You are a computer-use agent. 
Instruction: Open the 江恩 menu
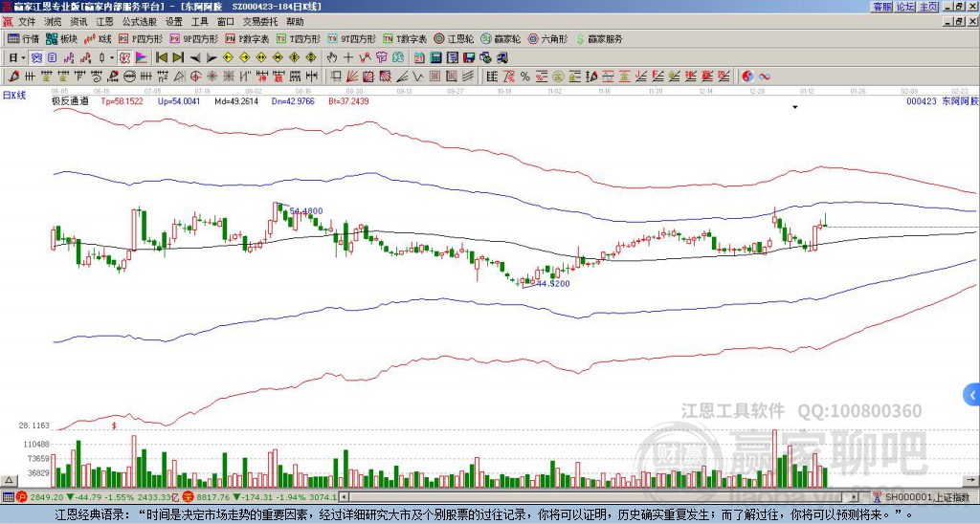104,22
